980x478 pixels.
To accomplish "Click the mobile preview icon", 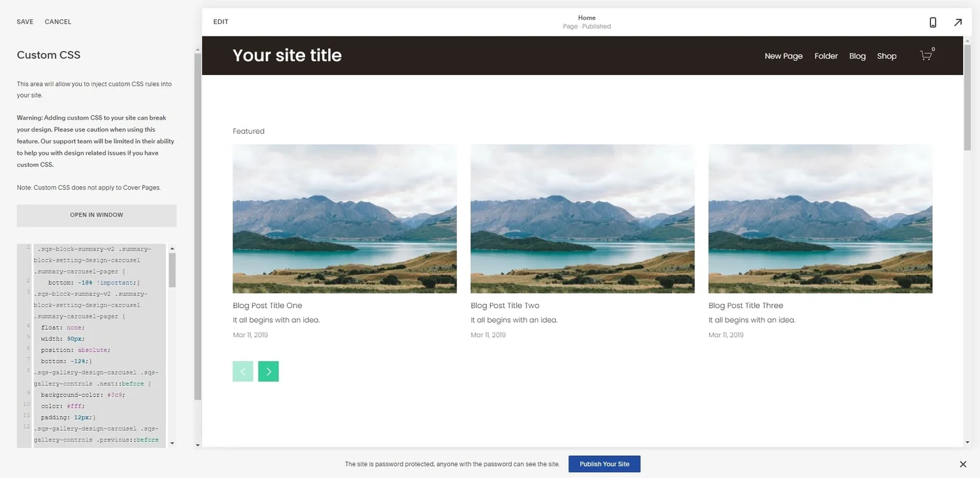I will click(933, 22).
